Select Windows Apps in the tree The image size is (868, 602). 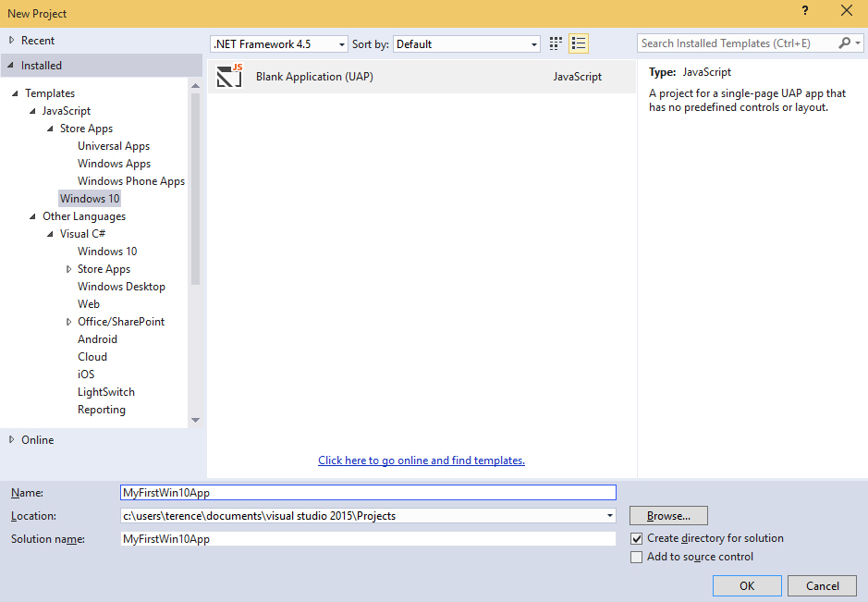[x=114, y=164]
